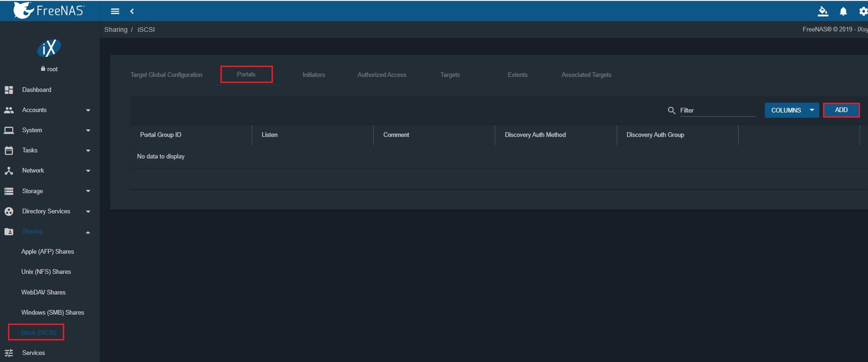The height and width of the screenshot is (362, 868).
Task: Click the filter search magnifier icon
Action: click(672, 111)
